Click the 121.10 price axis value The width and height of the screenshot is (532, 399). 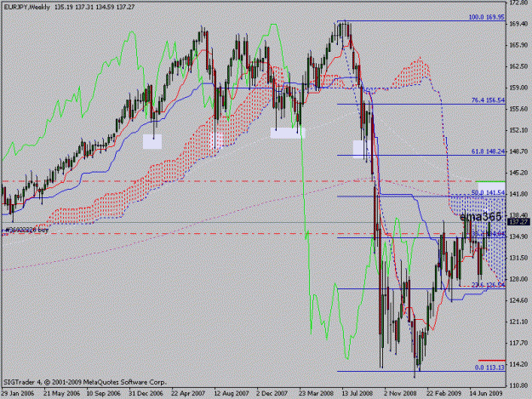(518, 322)
